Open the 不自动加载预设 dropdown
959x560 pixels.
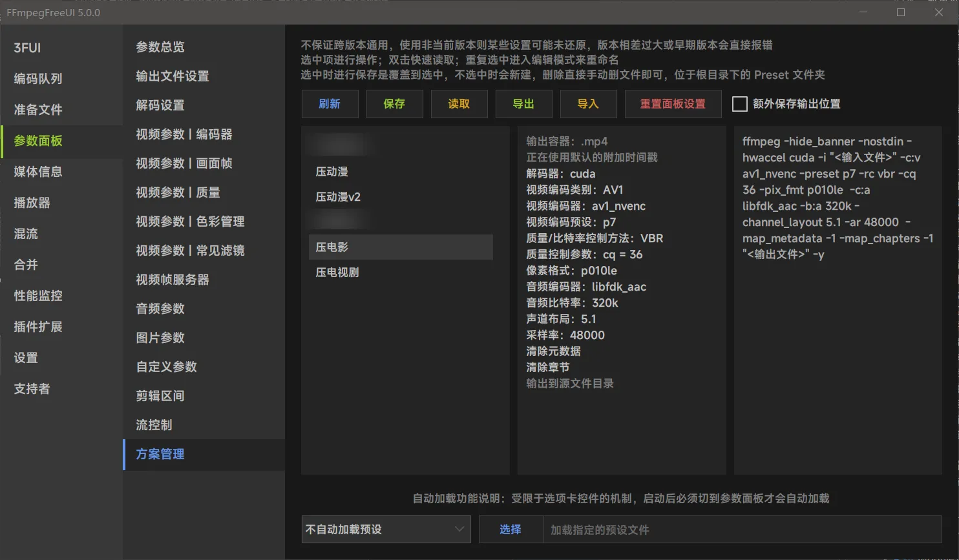click(386, 530)
